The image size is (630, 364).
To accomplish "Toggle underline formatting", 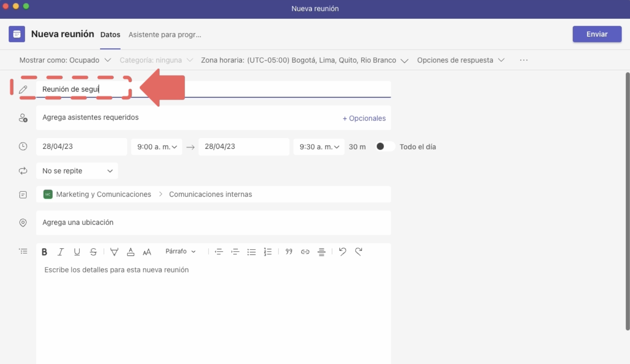I will tap(77, 252).
